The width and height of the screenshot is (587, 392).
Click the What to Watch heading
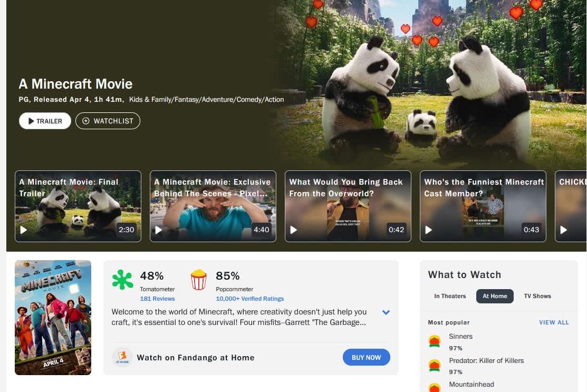coord(465,274)
